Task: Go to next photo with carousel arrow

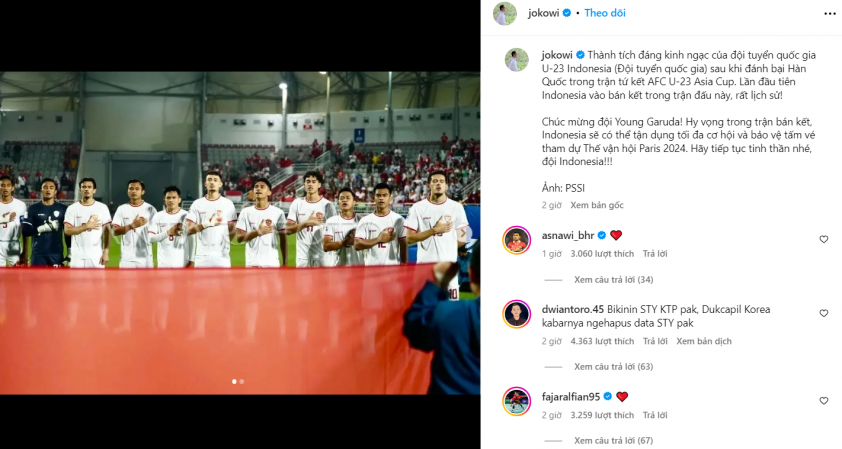Action: 465,233
